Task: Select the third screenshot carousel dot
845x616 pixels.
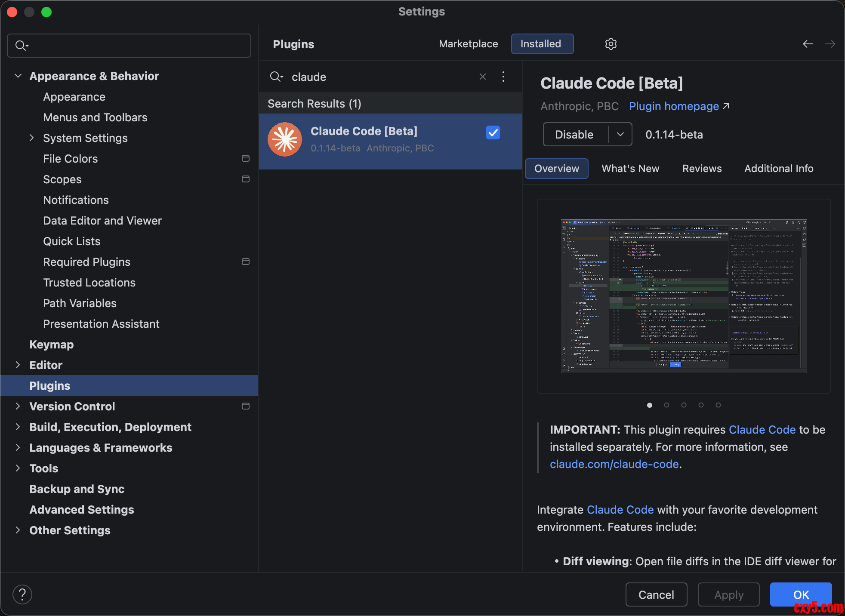Action: click(684, 405)
